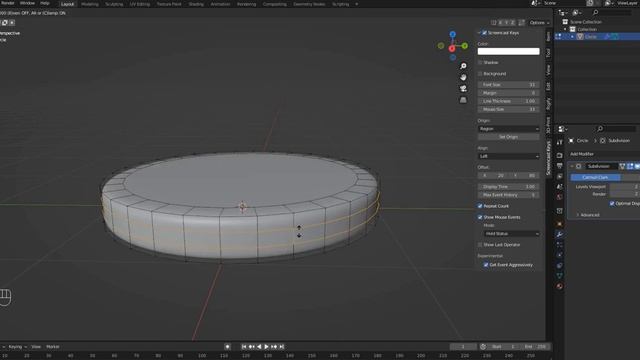Open the Align Left dropdown
Viewport: 640px width, 360px height.
[x=509, y=156]
